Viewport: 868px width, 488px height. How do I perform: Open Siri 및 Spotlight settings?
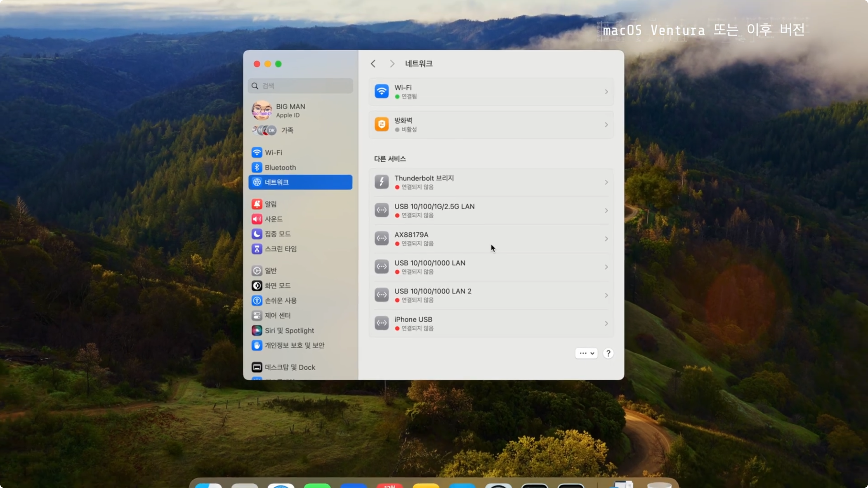coord(289,330)
